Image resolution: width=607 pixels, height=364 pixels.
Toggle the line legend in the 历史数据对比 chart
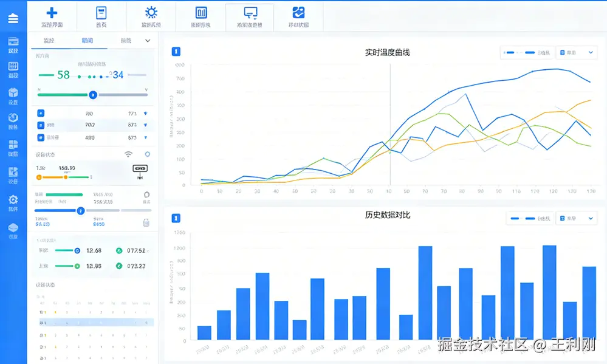pos(530,218)
